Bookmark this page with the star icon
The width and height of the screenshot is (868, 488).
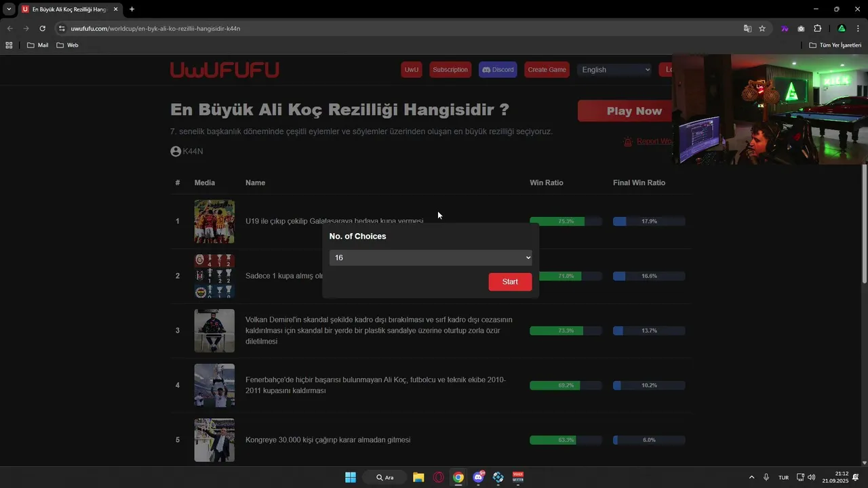tap(762, 28)
